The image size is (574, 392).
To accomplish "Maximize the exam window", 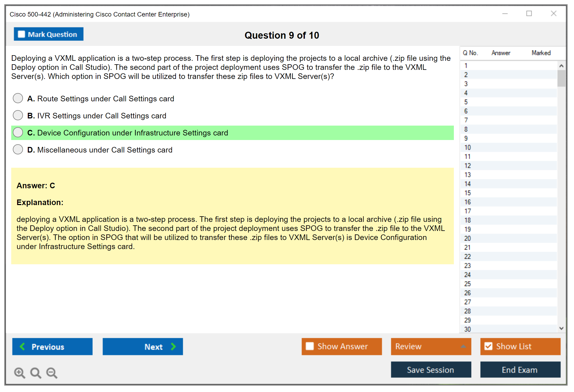I will [529, 14].
